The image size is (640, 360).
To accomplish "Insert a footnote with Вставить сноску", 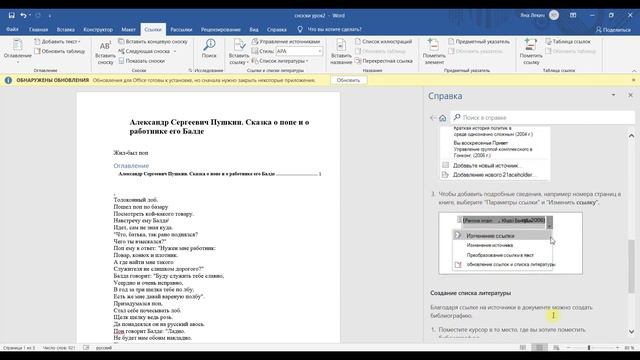I will coord(105,53).
